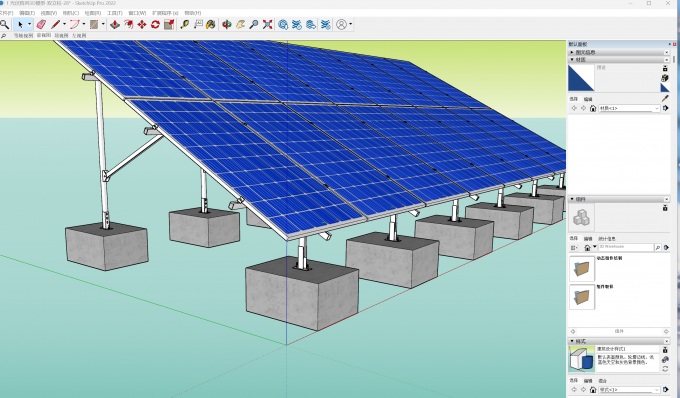Open Rectangle tool dropdown arrow
680x398 pixels.
103,25
